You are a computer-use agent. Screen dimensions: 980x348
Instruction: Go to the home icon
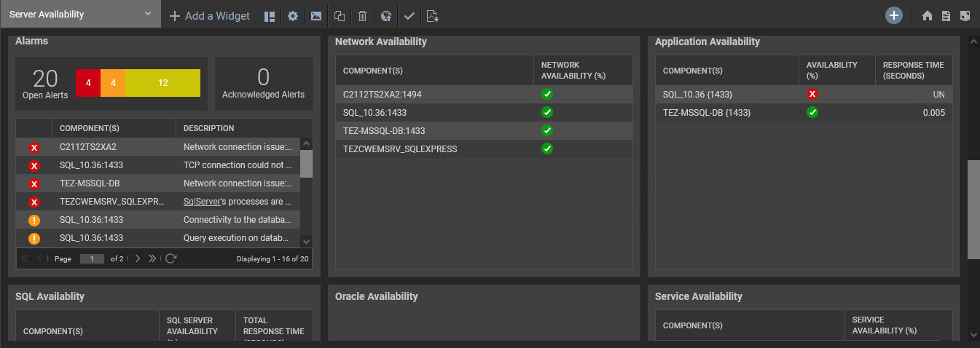point(928,16)
